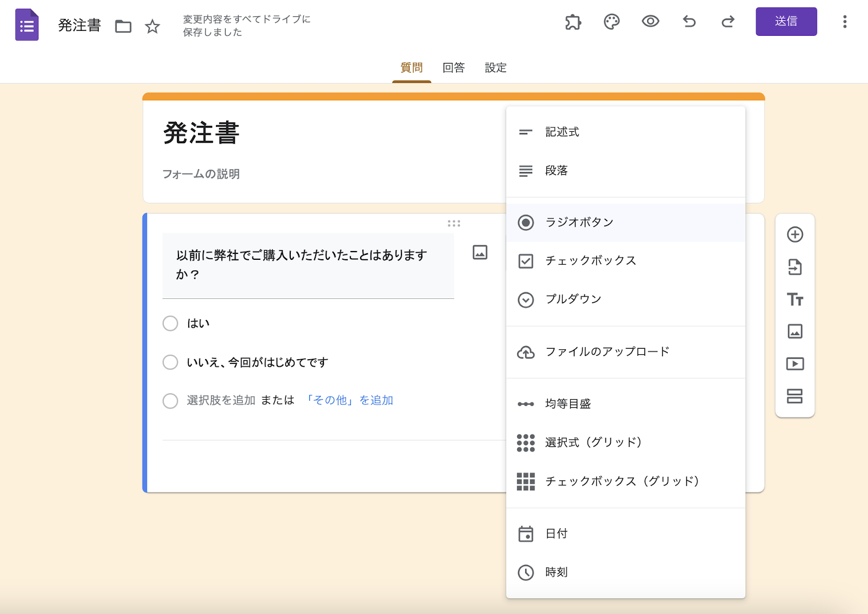Screen dimensions: 868x614
Task: Click the import questions icon
Action: 795,267
